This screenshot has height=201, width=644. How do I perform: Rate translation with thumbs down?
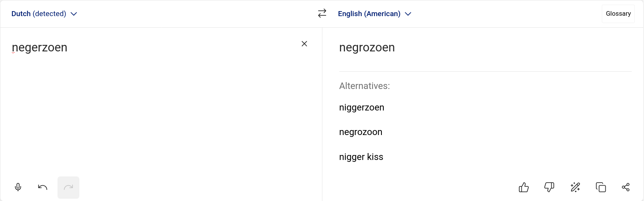coord(549,187)
